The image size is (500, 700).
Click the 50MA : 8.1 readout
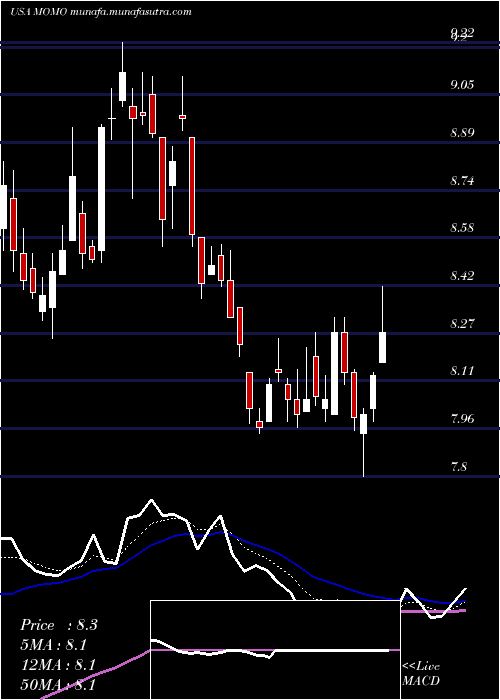coord(58,685)
